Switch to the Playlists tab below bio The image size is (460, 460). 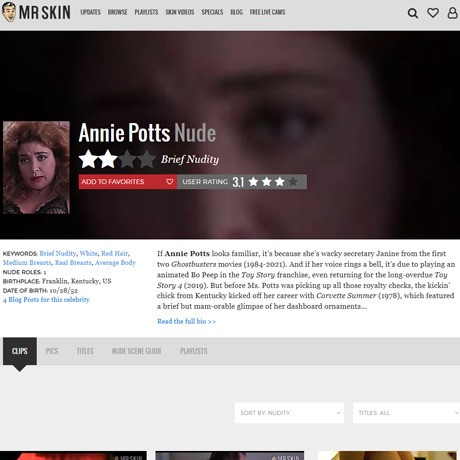click(x=194, y=351)
